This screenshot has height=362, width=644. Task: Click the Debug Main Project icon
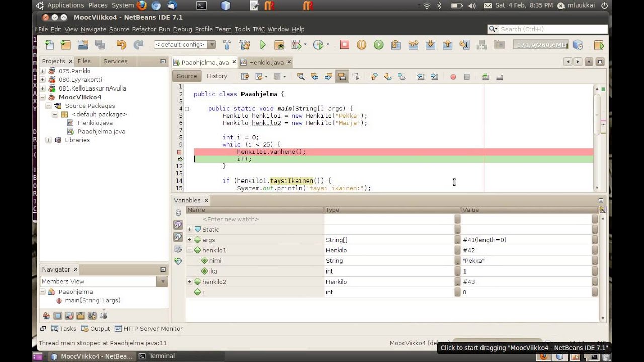click(296, 45)
